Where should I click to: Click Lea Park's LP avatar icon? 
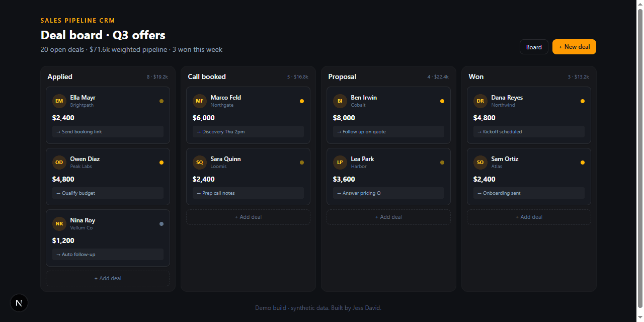[340, 163]
